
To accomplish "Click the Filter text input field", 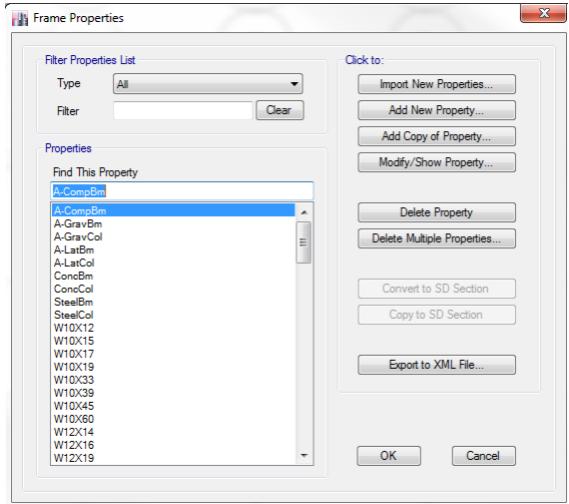I will [183, 110].
